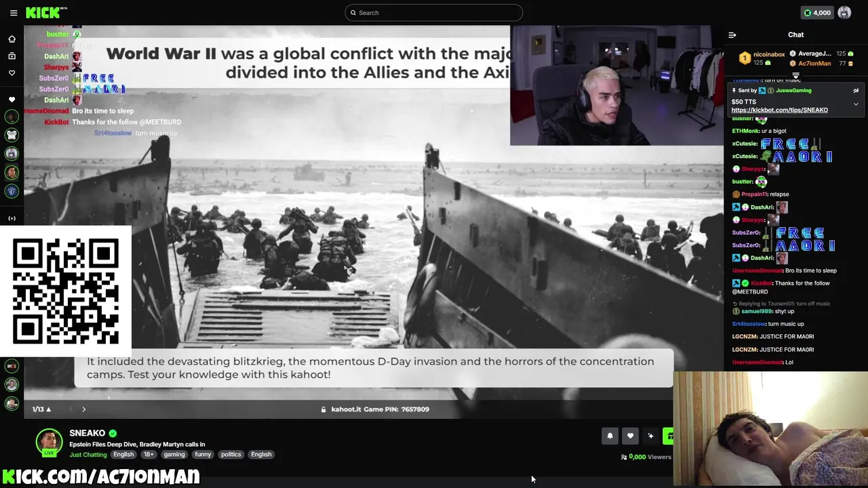Click JuswaGaming in pinned message

pos(793,90)
